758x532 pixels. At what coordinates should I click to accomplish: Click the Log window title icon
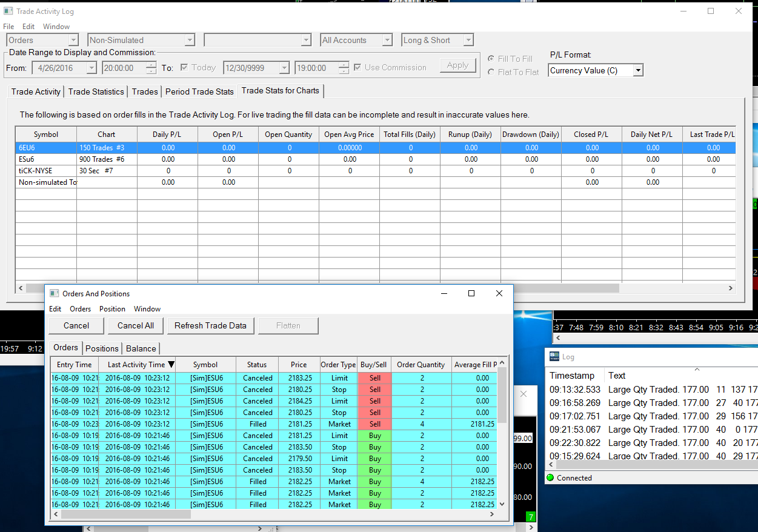(554, 357)
